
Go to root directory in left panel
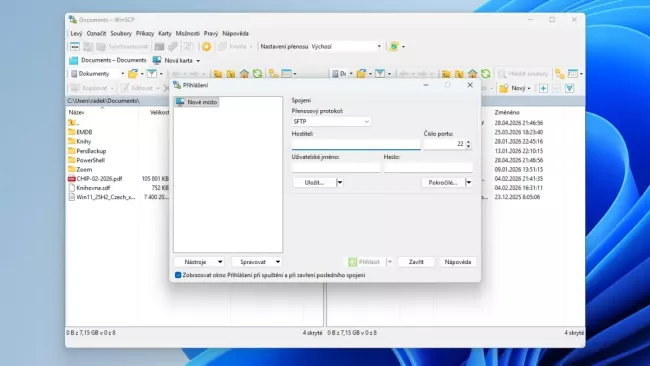[x=231, y=74]
